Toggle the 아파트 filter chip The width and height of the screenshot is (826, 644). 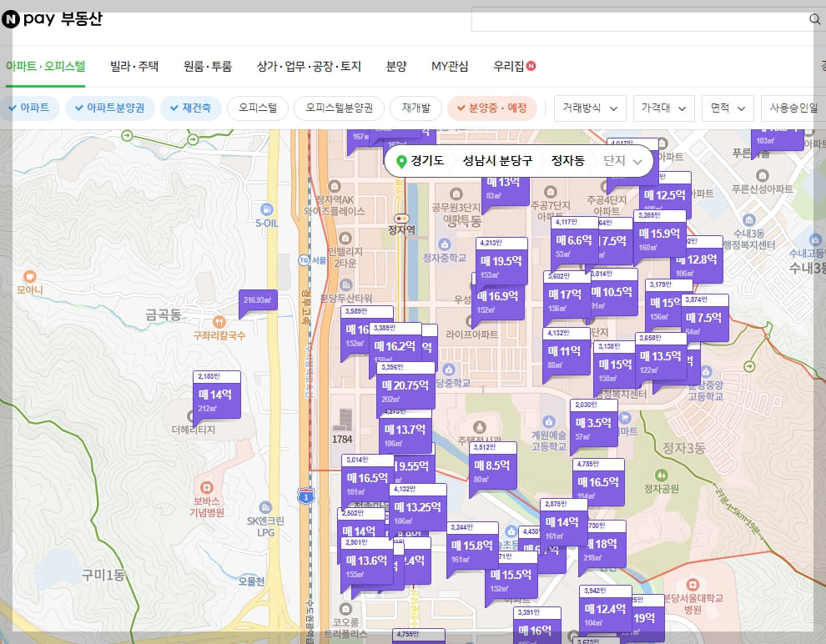[x=29, y=108]
